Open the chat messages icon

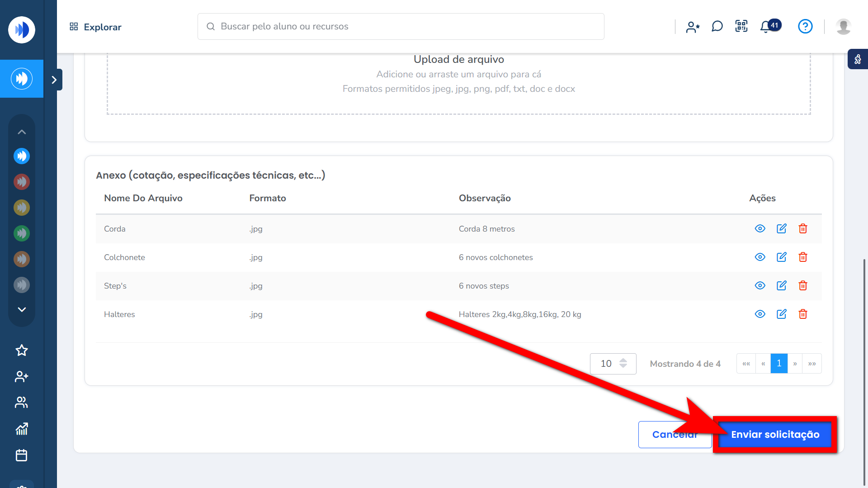pos(717,26)
